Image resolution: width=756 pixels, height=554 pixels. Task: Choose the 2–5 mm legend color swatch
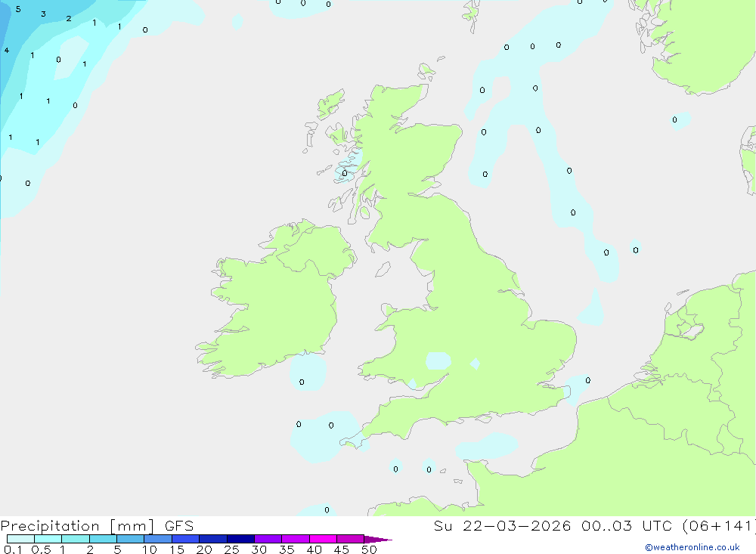tap(103, 539)
